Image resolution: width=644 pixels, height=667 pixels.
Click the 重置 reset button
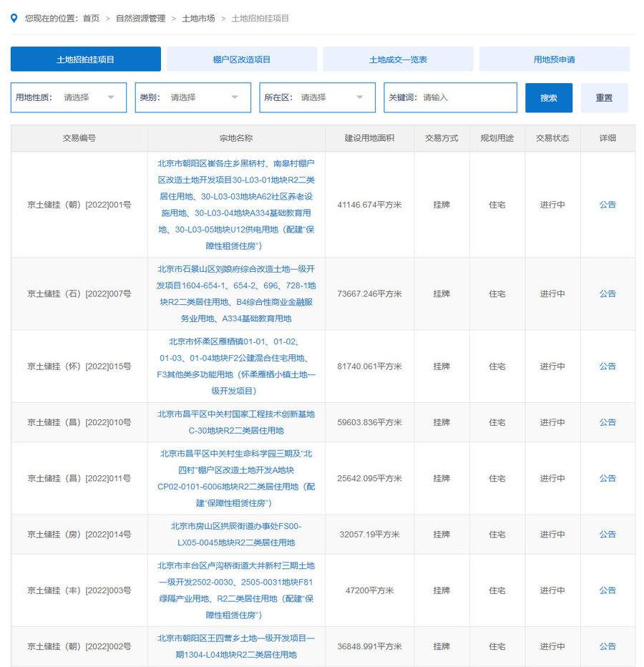[604, 98]
